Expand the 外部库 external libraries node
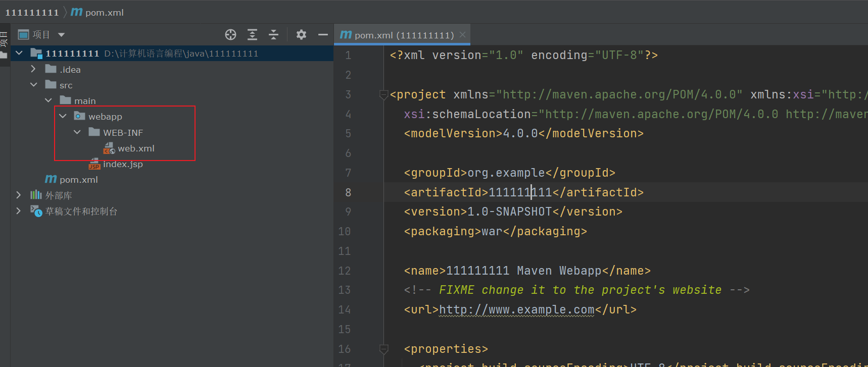868x367 pixels. 19,195
